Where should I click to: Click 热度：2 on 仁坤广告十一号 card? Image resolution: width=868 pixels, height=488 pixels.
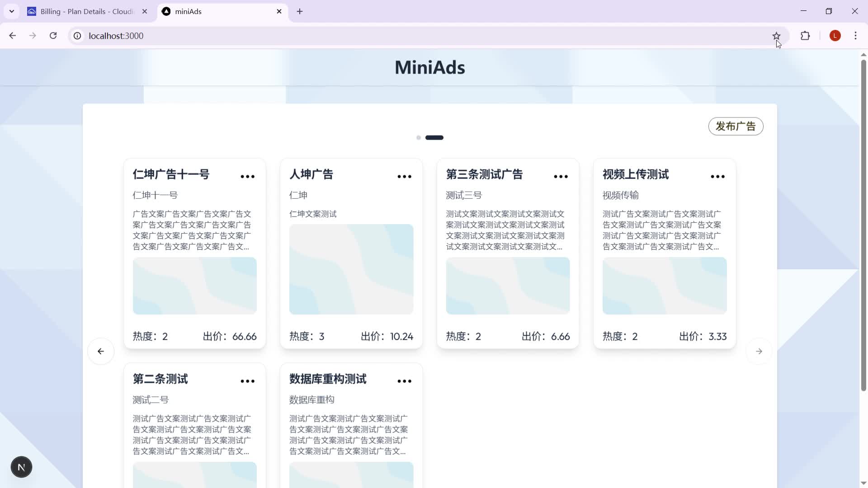150,337
